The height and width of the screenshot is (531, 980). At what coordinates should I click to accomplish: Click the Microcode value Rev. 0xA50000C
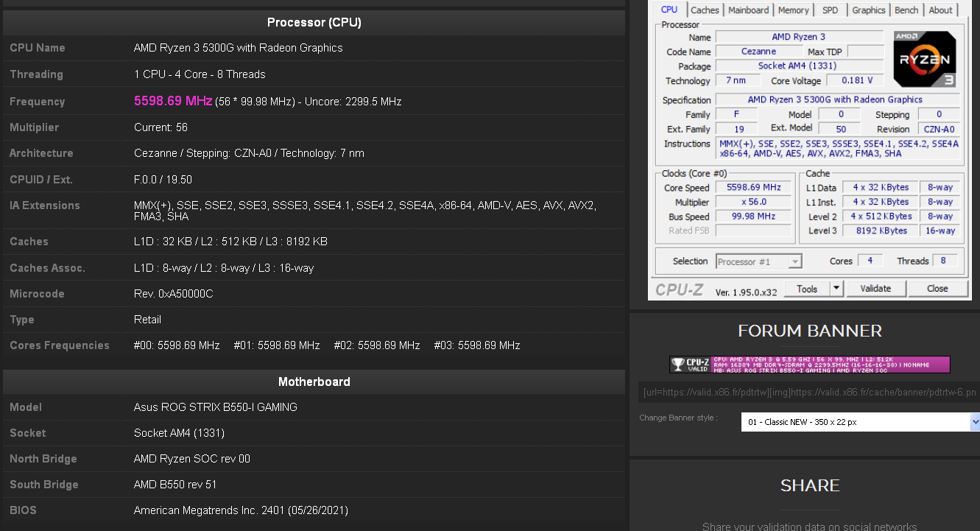173,294
